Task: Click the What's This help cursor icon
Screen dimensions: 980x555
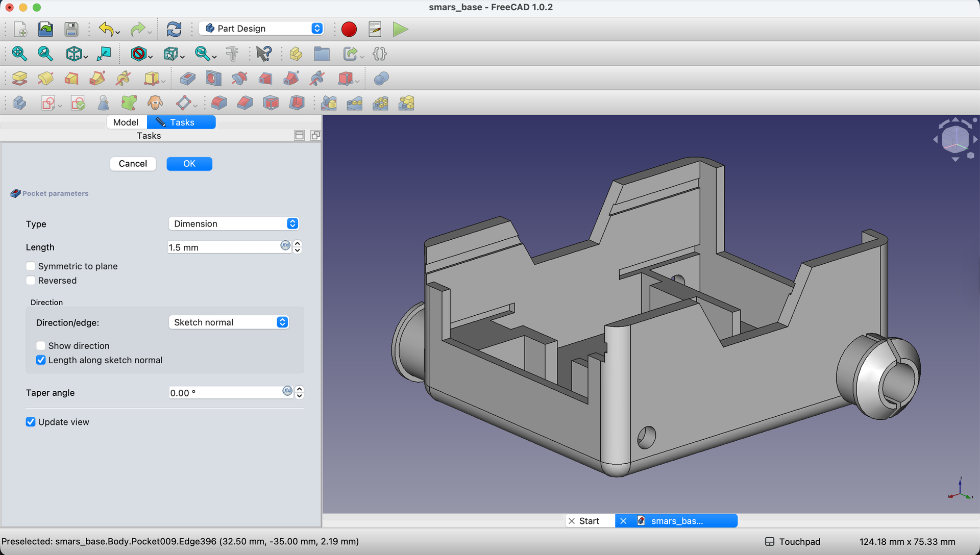Action: pyautogui.click(x=264, y=54)
